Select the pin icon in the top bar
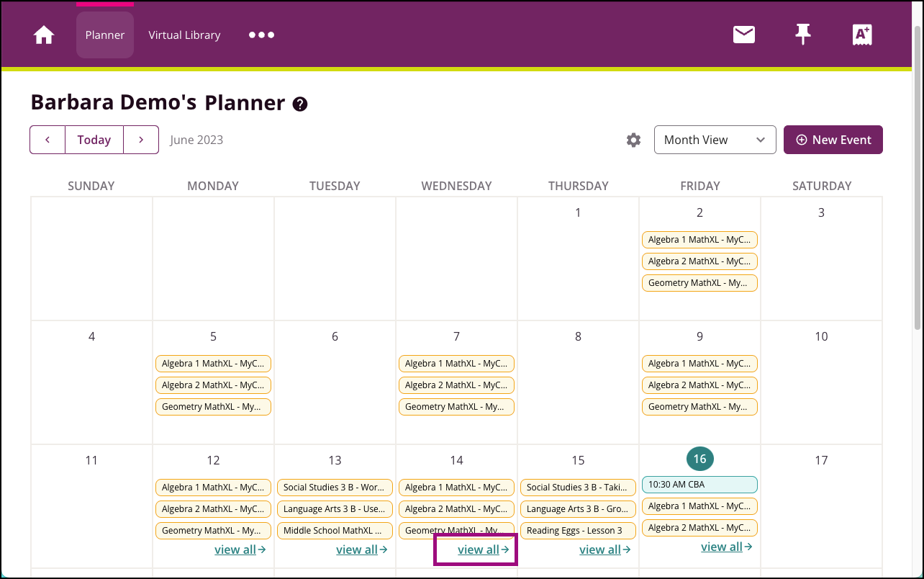 point(803,34)
